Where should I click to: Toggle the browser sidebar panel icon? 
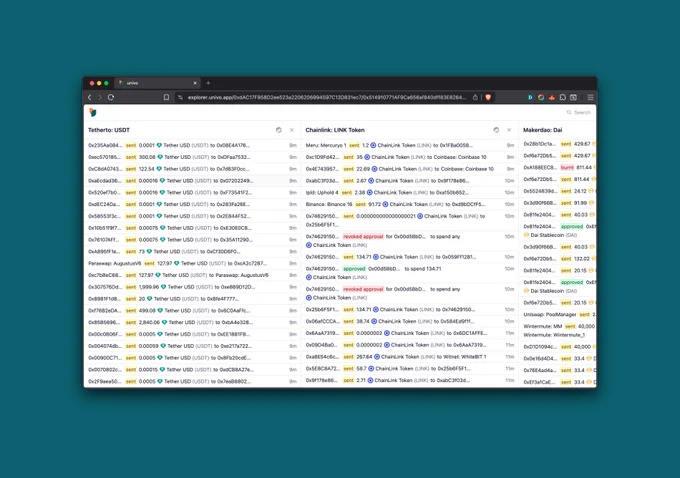tap(573, 97)
